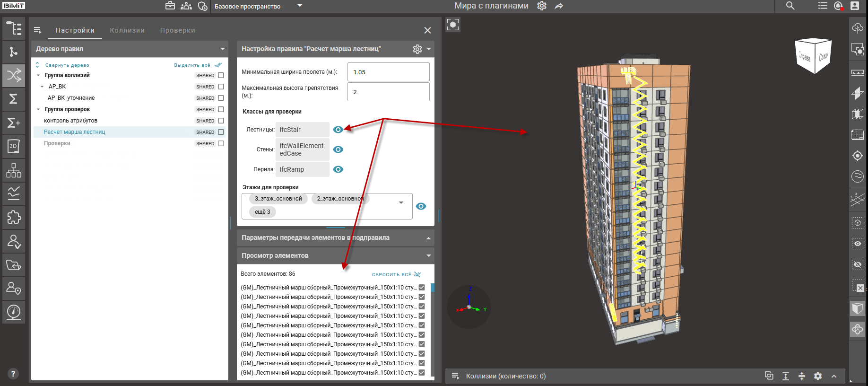The image size is (868, 386).
Task: Edit the Минимальная ширина пролета field
Action: tap(389, 72)
